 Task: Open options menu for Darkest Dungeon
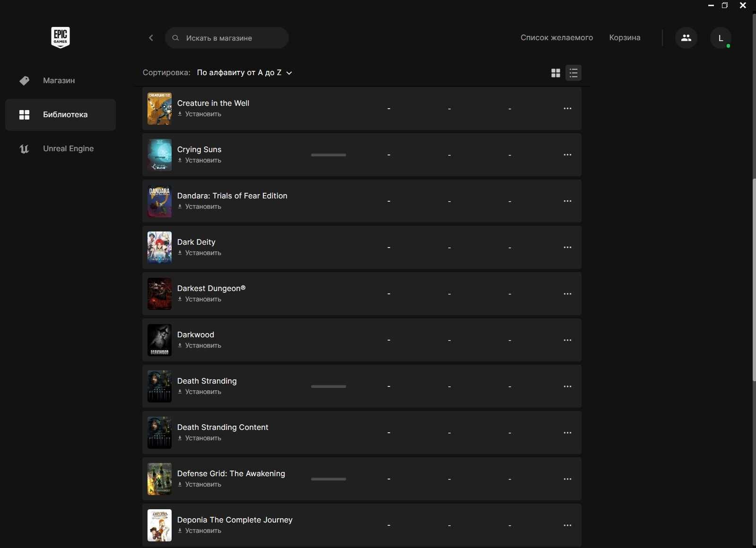click(567, 294)
